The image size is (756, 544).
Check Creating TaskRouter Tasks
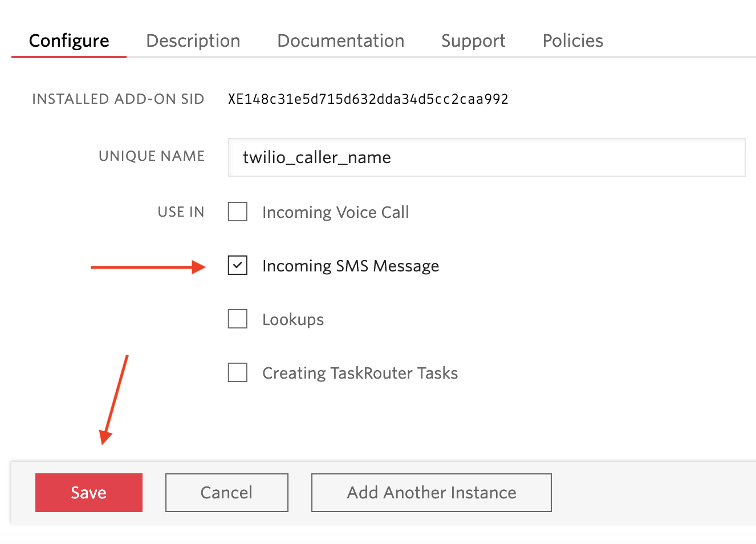237,372
